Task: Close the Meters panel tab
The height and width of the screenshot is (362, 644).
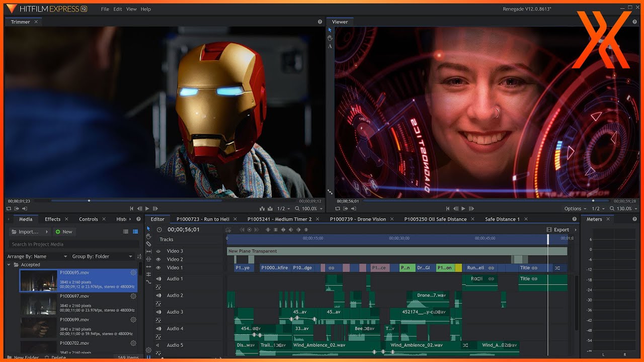Action: (608, 219)
